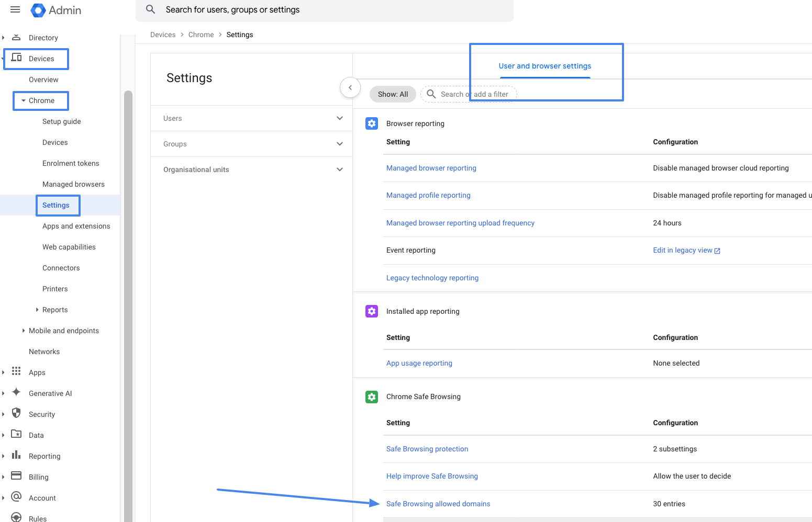Click the '30 entries' configuration value

[x=669, y=504]
